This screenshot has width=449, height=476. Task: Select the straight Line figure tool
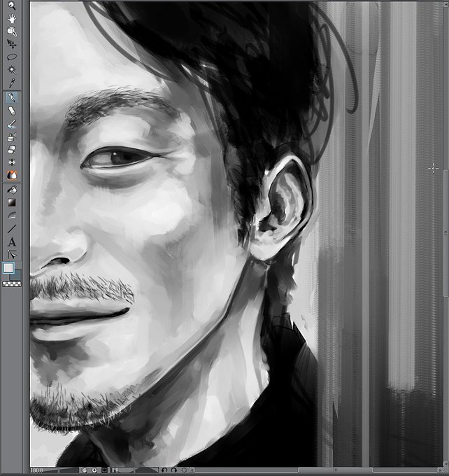[x=11, y=229]
